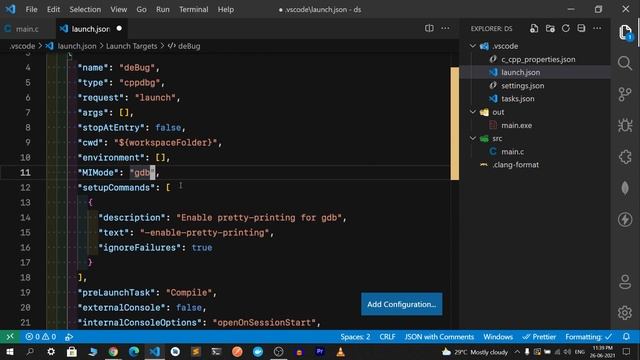Open the Search view in the activity bar
This screenshot has height=360, width=640.
(x=625, y=63)
